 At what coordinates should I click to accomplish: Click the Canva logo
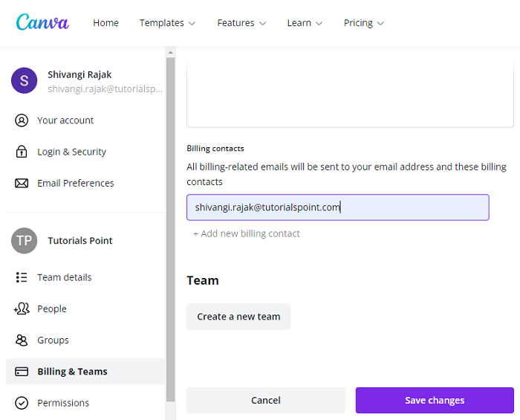(x=42, y=22)
